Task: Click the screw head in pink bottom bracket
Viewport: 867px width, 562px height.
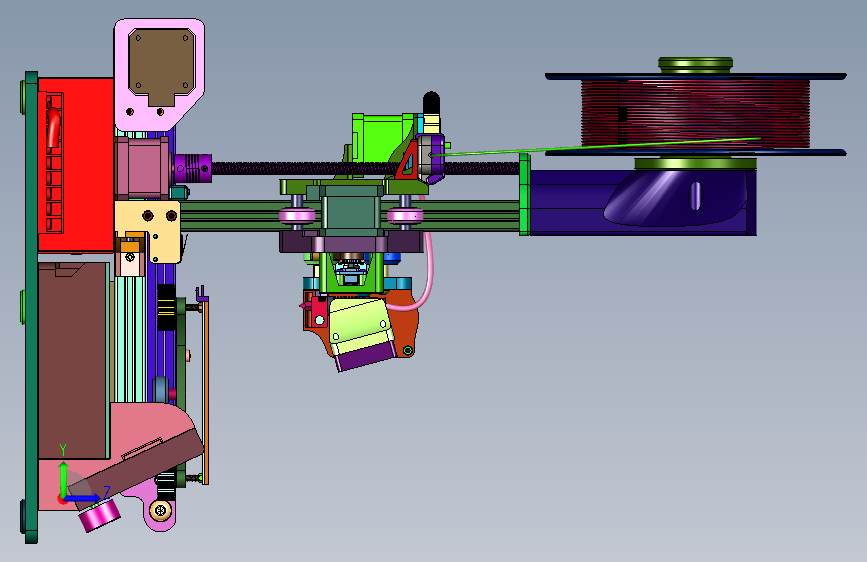Action: pos(160,510)
